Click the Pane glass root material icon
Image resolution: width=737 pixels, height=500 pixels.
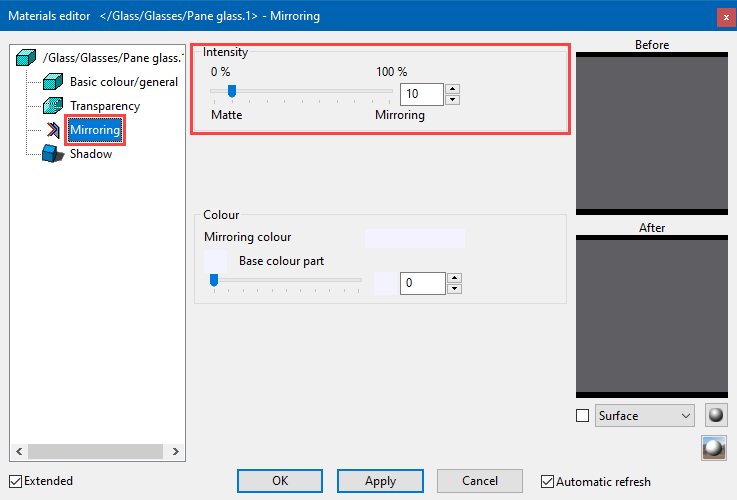(x=26, y=58)
